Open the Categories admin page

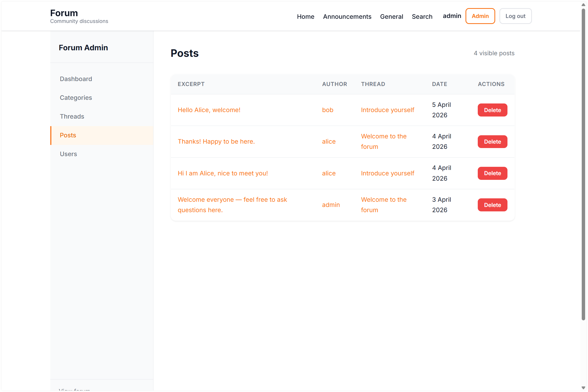(x=76, y=97)
